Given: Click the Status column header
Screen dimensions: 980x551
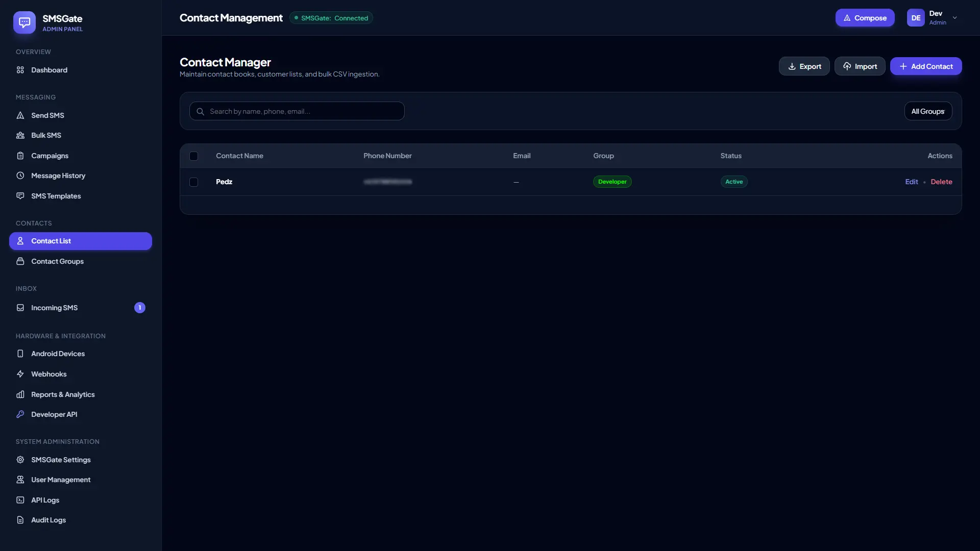Looking at the screenshot, I should pyautogui.click(x=731, y=156).
